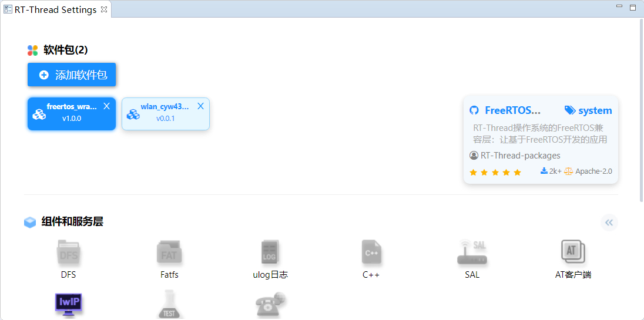Enable the SAL component icon
Viewport: 644px width, 320px height.
(472, 251)
